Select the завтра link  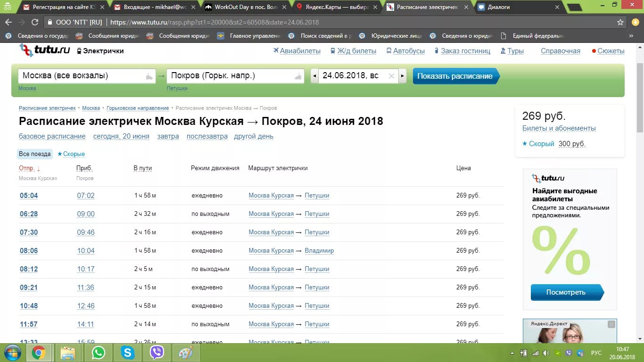[x=168, y=136]
